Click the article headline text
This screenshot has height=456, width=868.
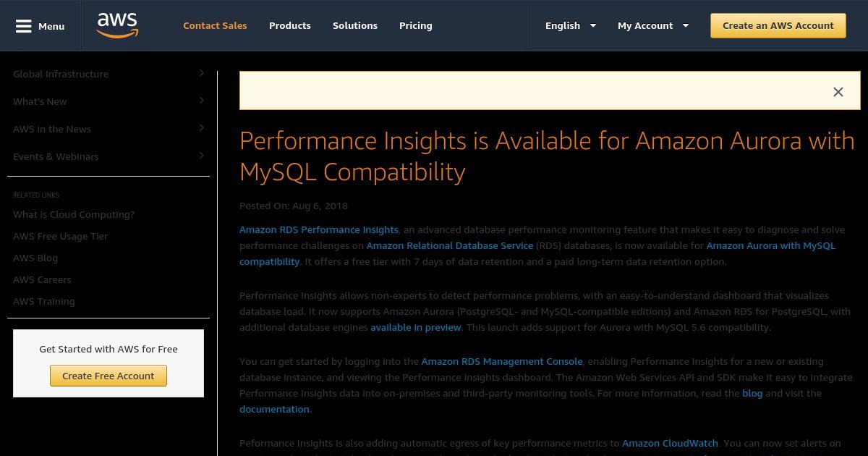click(547, 156)
